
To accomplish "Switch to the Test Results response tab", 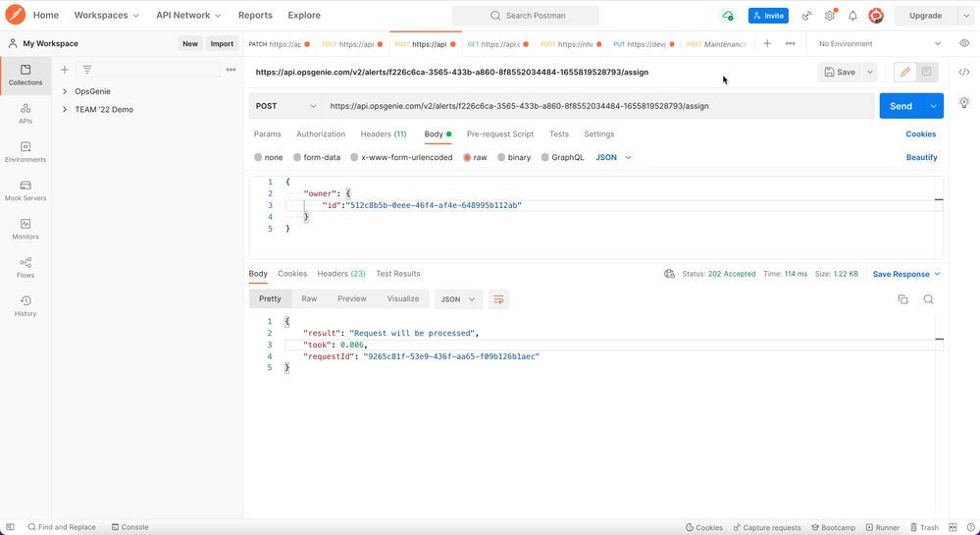I will (398, 274).
